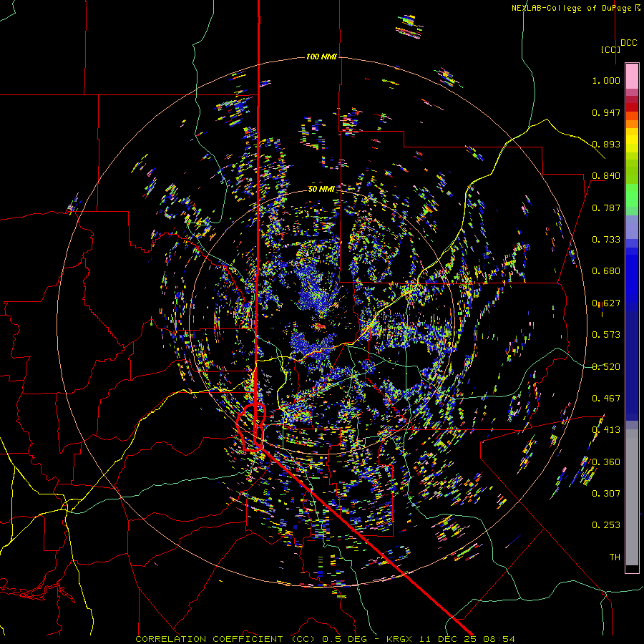644x644 pixels.
Task: Pick the 0.680 scale value
Action: [x=606, y=271]
